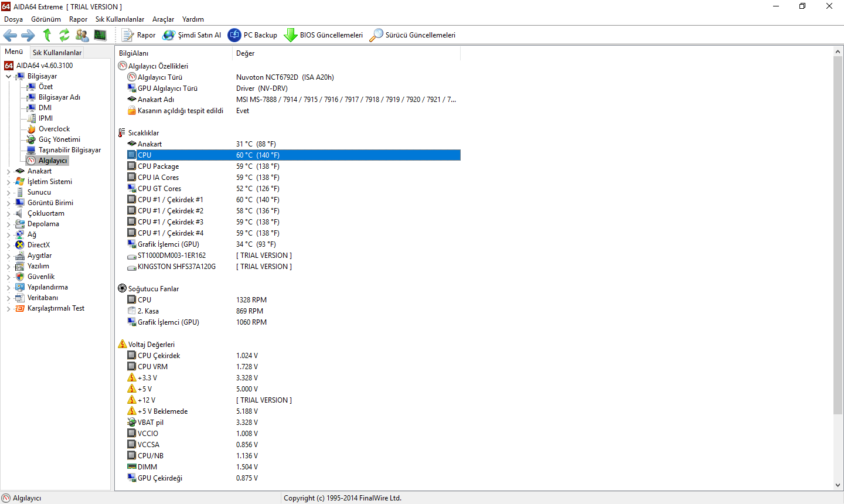Screen dimensions: 844x504
Task: Click BIOS Güncellemeleri toolbar button
Action: coord(324,35)
